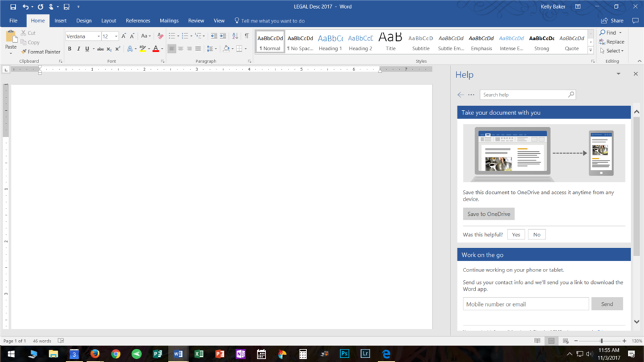This screenshot has width=644, height=362.
Task: Open Microsoft Edge from the taskbar
Action: point(386,354)
